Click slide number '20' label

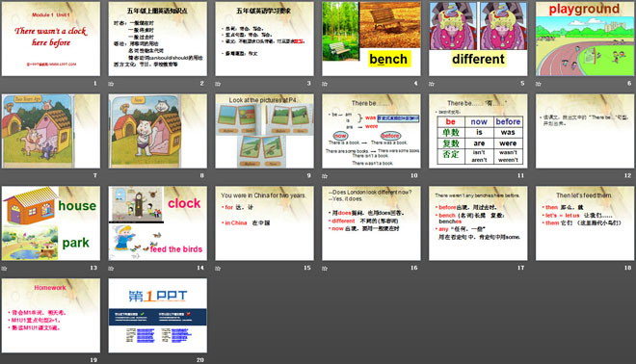pos(200,360)
